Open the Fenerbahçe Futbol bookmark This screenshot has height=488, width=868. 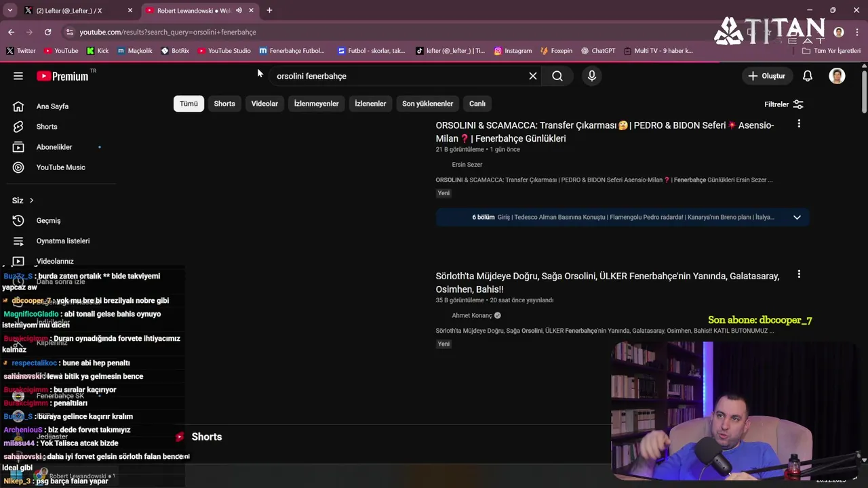[x=292, y=51]
